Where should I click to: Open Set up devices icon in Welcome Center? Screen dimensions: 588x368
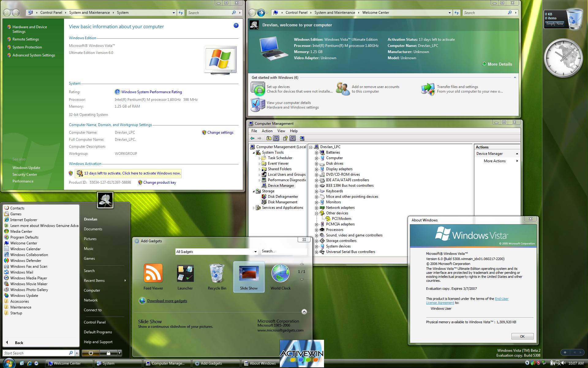point(258,89)
